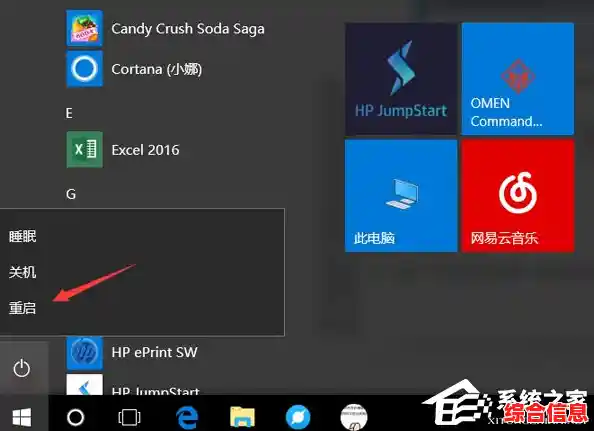594x431 pixels.
Task: Open the blue round browser taskbar icon
Action: (x=298, y=417)
